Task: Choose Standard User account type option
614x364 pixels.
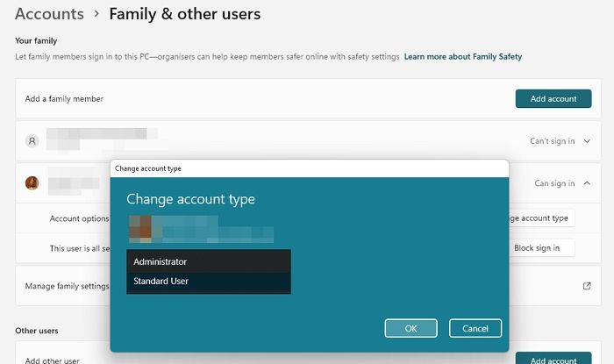Action: coord(208,282)
